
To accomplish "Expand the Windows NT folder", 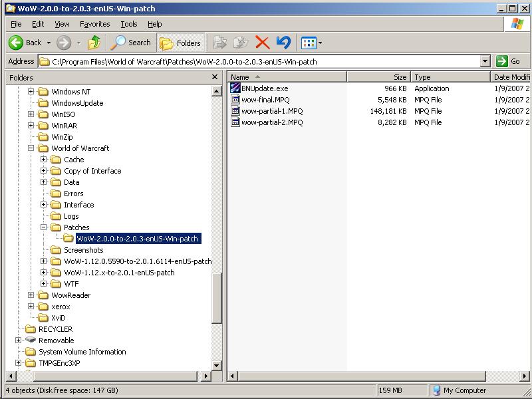I will pyautogui.click(x=31, y=91).
